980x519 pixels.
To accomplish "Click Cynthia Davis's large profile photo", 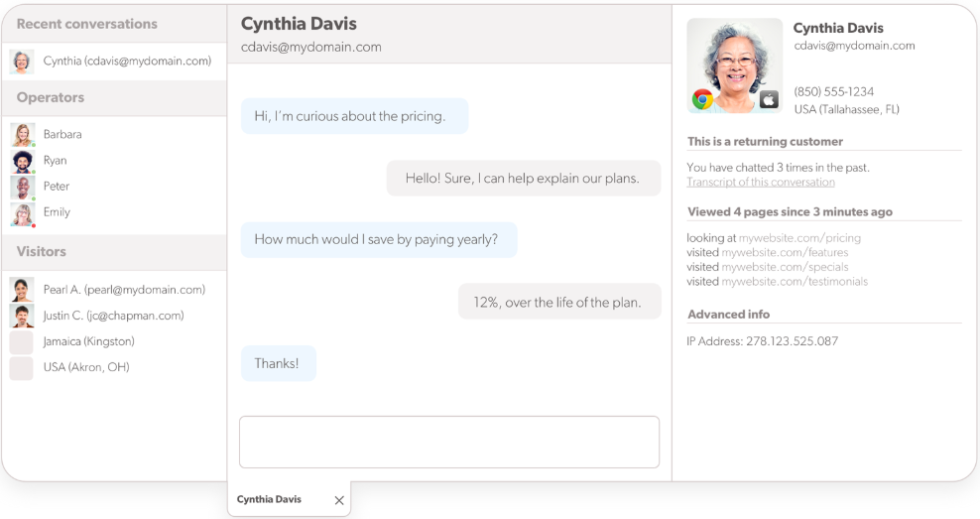I will click(734, 65).
